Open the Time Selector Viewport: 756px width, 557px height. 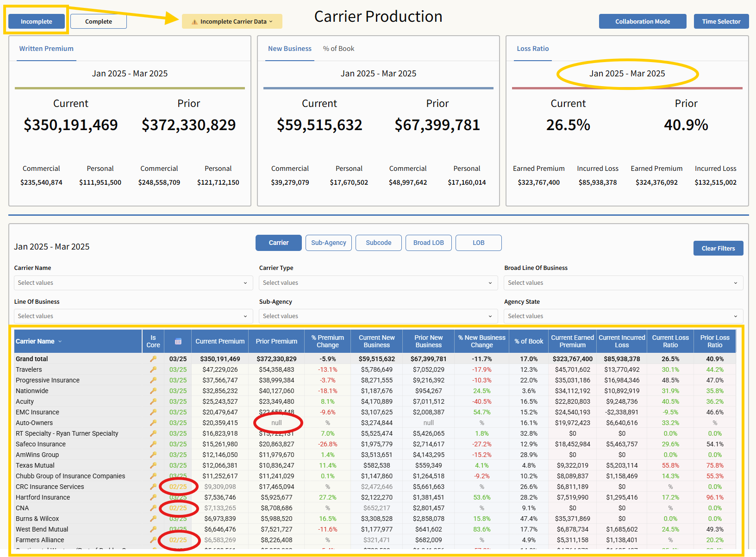point(721,22)
